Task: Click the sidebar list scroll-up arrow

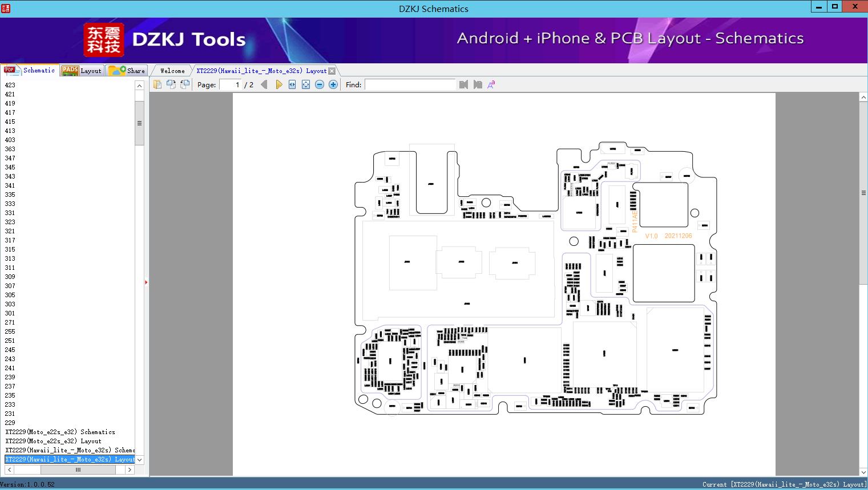Action: pos(139,86)
